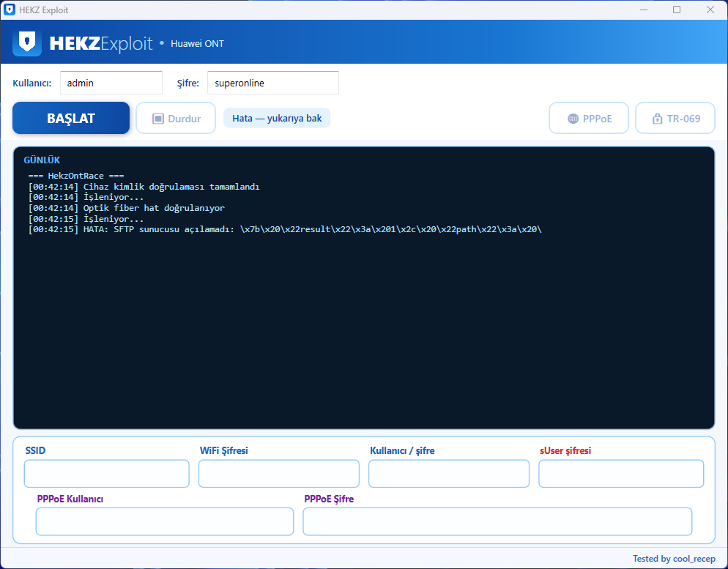Viewport: 728px width, 569px height.
Task: Click the 'Şifre:' label beside the superonline field
Action: point(188,83)
